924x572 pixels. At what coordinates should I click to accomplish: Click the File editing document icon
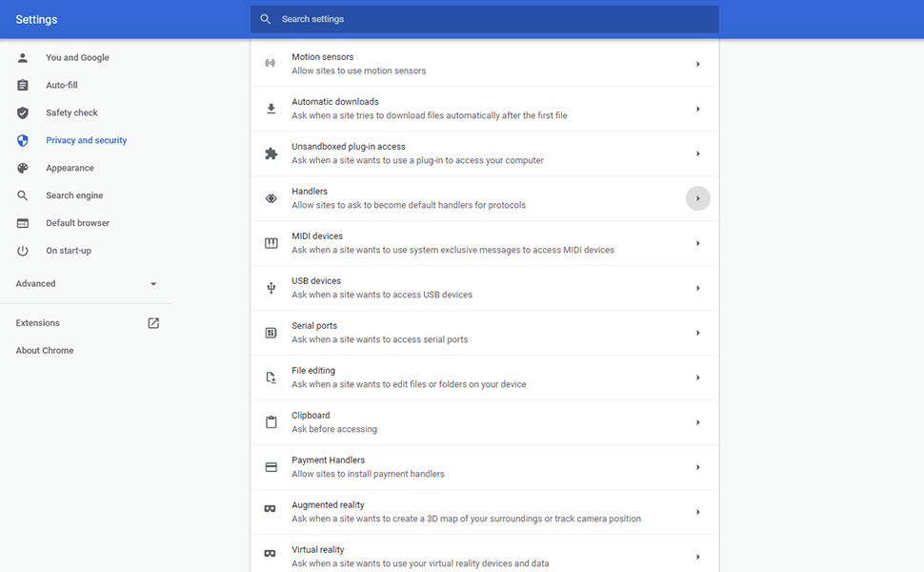(271, 378)
